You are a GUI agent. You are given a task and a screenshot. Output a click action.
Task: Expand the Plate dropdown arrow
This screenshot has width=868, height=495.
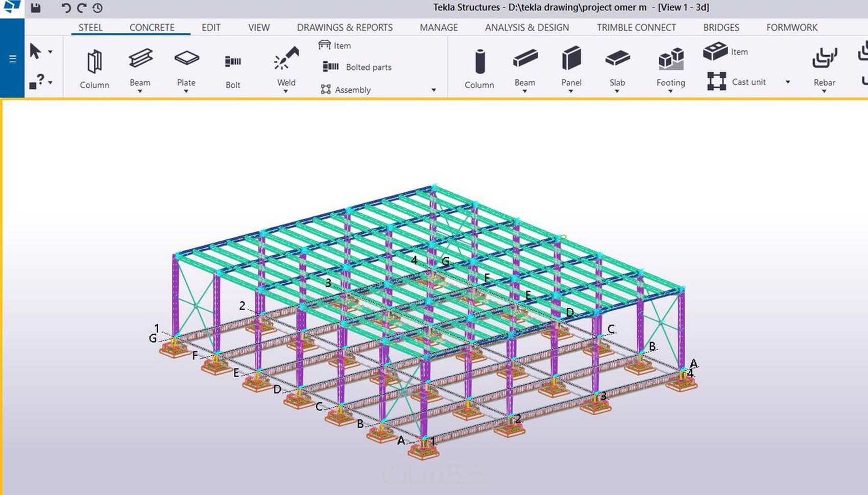186,91
